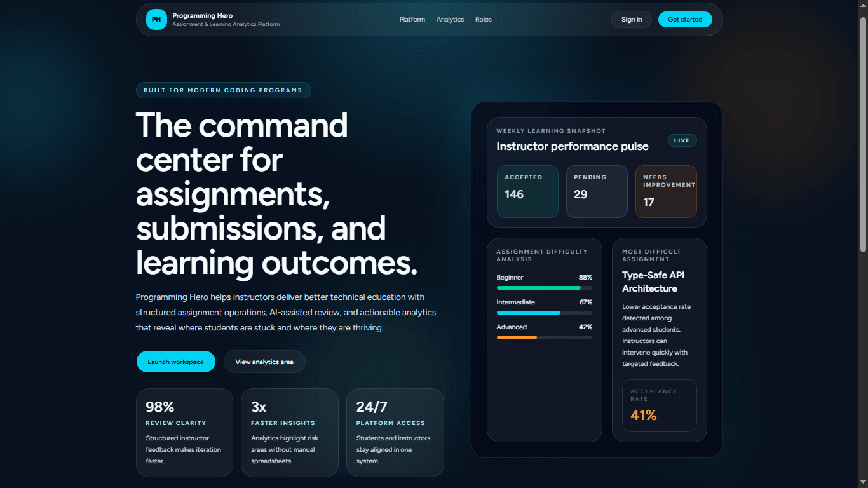Launch workspace via the cyan button
The width and height of the screenshot is (868, 488).
176,362
